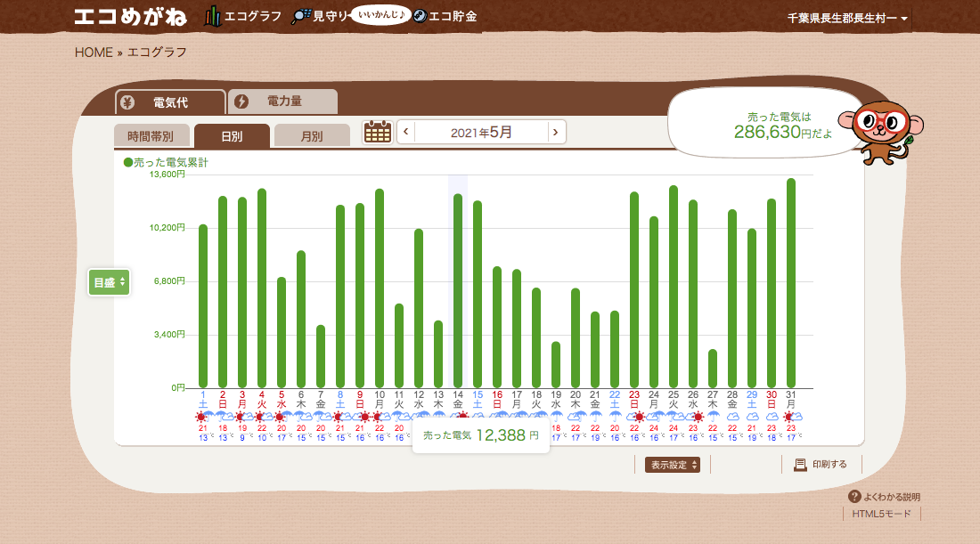Click the 6,800円 axis label

169,281
